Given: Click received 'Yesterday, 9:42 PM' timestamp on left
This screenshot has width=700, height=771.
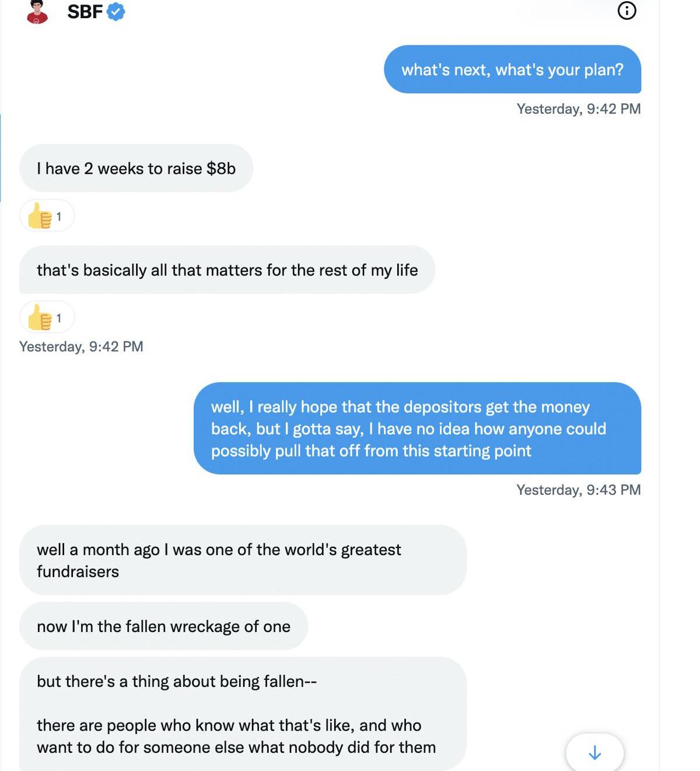Looking at the screenshot, I should [81, 347].
